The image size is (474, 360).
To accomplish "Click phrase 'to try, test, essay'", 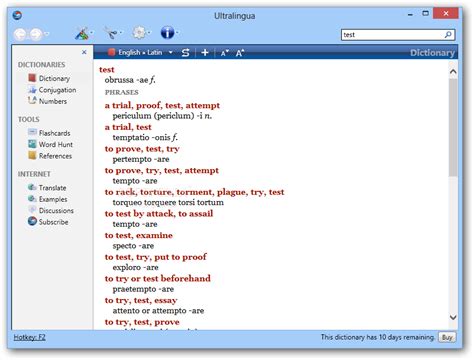I will click(141, 300).
